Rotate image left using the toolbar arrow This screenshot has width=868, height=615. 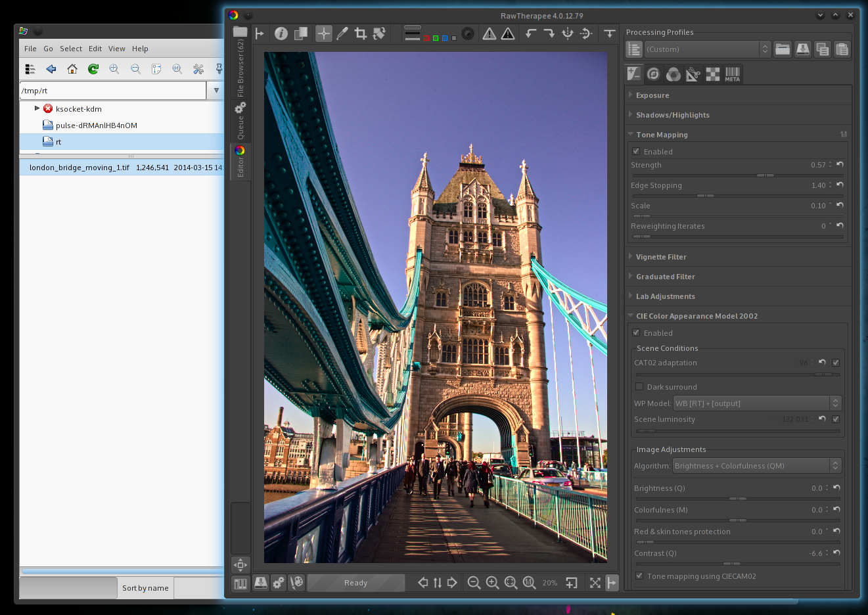point(530,34)
